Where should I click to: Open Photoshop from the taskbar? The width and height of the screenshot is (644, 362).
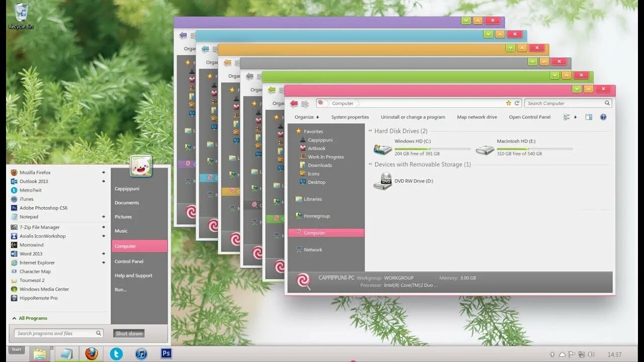[166, 353]
